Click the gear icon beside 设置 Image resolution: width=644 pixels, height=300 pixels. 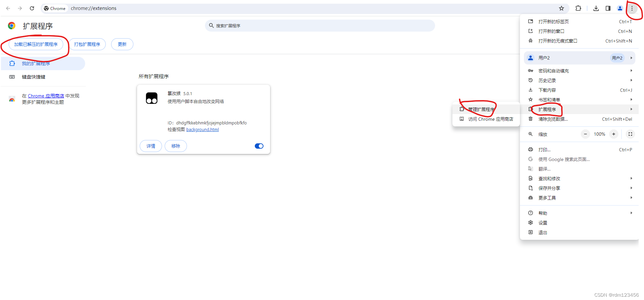tap(531, 223)
